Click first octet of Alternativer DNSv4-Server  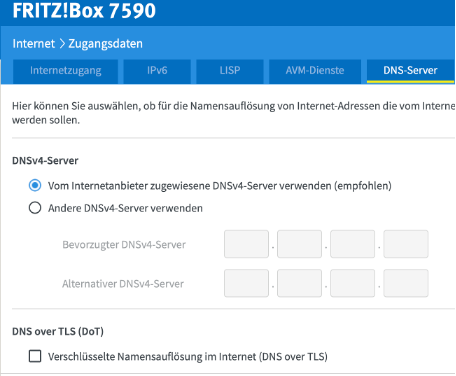(246, 283)
